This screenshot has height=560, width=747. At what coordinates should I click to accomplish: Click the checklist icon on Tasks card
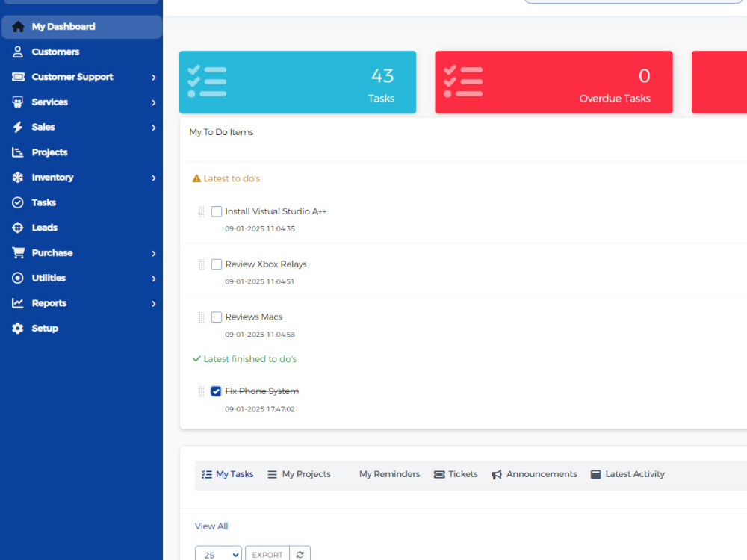207,81
